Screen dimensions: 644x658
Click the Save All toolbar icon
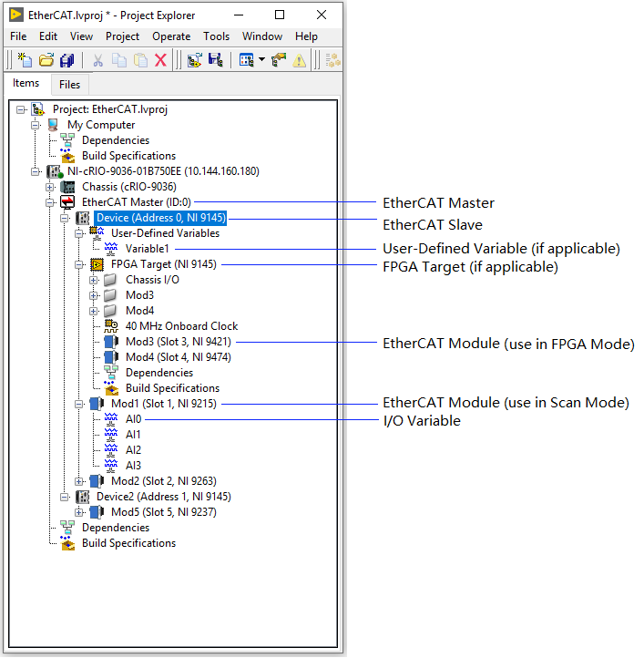click(66, 60)
